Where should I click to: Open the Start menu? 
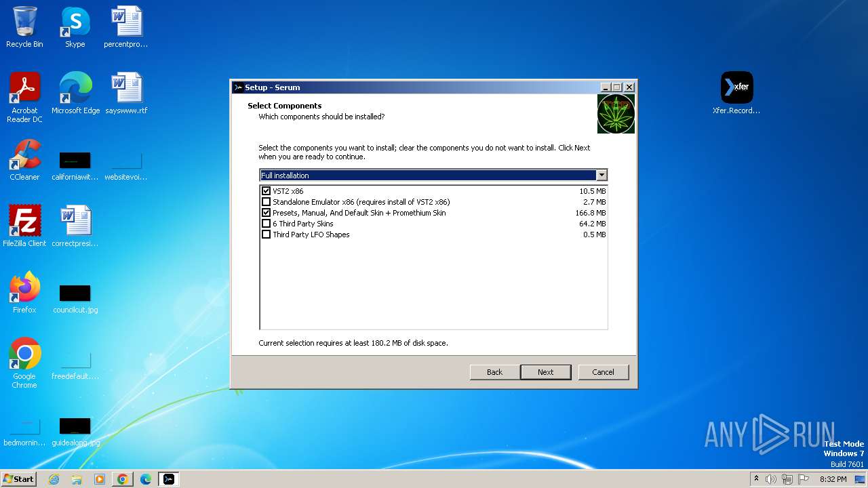pyautogui.click(x=18, y=479)
